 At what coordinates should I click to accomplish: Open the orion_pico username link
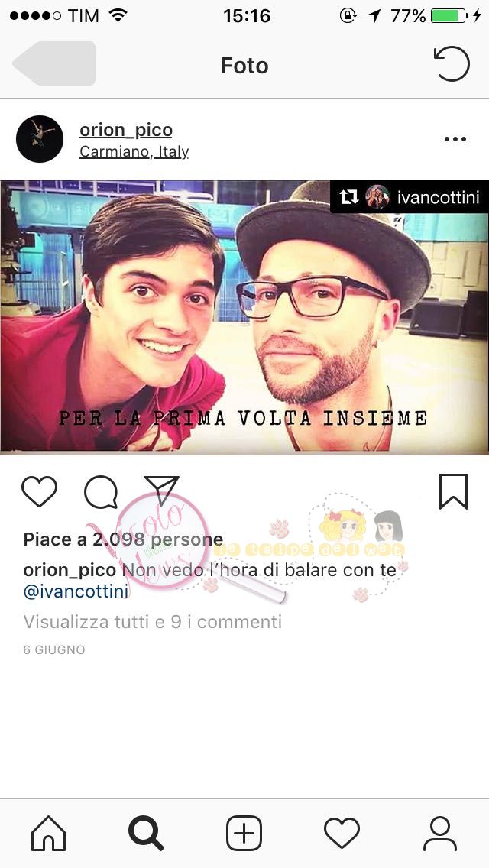pyautogui.click(x=126, y=130)
